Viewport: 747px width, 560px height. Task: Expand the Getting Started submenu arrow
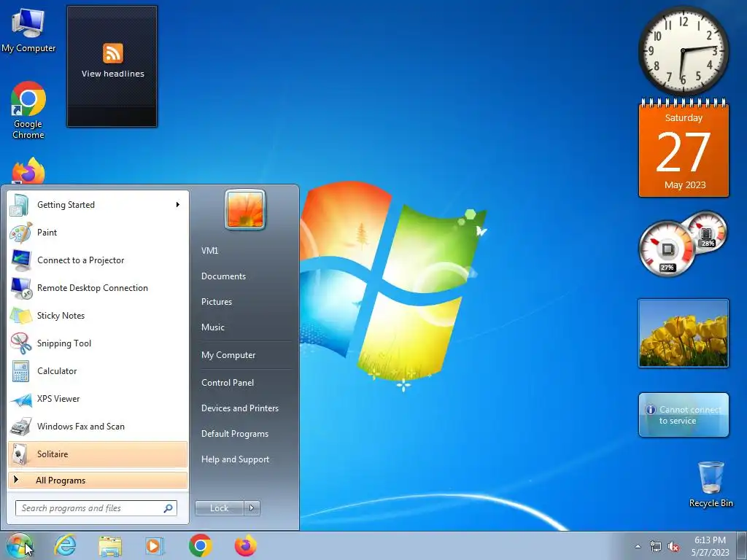click(x=177, y=205)
